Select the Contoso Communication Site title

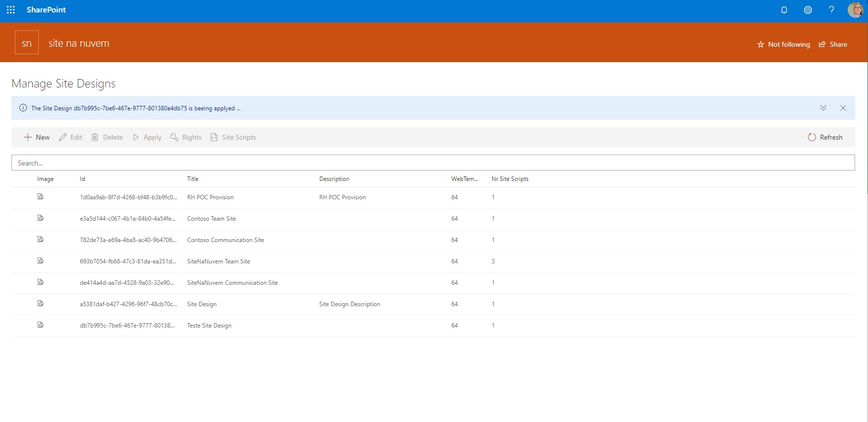tap(225, 240)
